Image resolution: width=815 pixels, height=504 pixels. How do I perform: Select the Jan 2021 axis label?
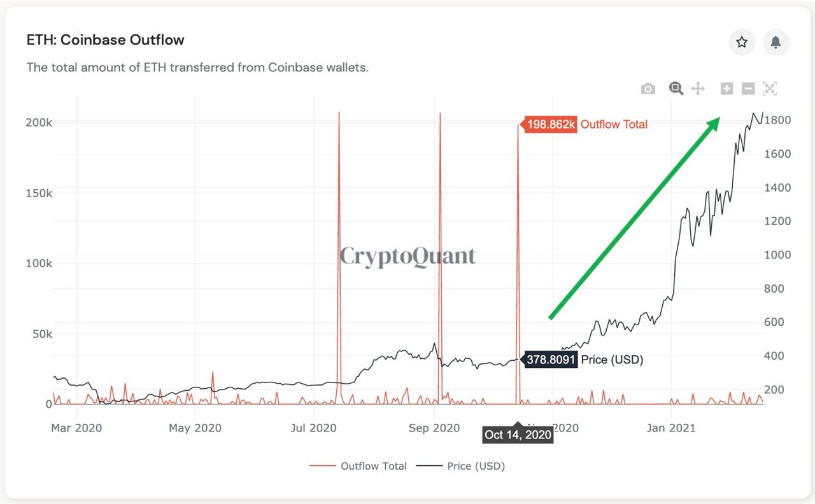(x=670, y=428)
